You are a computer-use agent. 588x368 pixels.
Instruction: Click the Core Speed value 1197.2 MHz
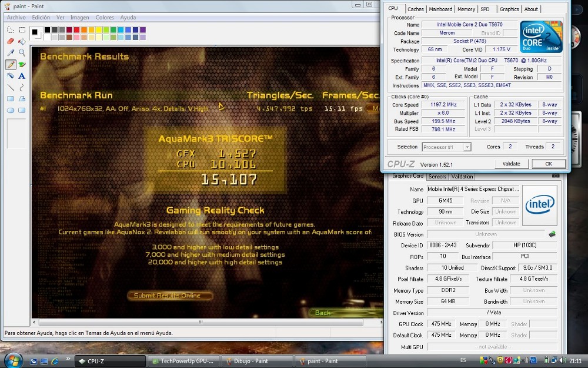click(443, 105)
